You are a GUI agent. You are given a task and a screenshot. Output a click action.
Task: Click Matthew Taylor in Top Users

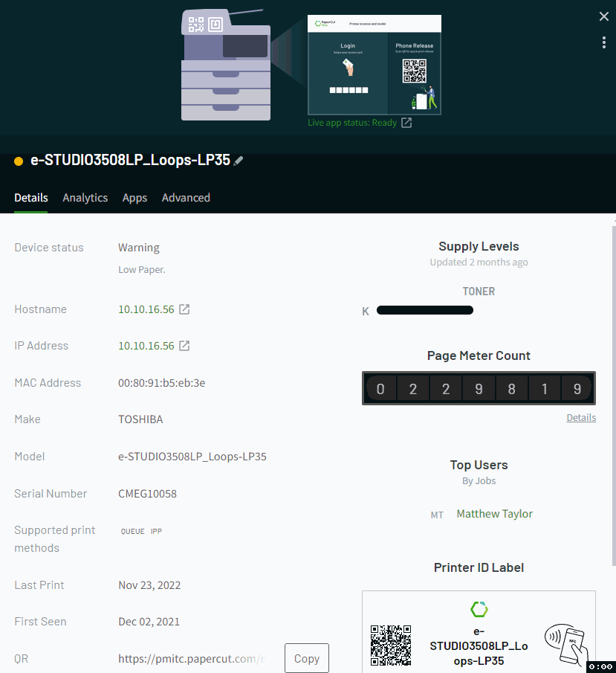[494, 513]
